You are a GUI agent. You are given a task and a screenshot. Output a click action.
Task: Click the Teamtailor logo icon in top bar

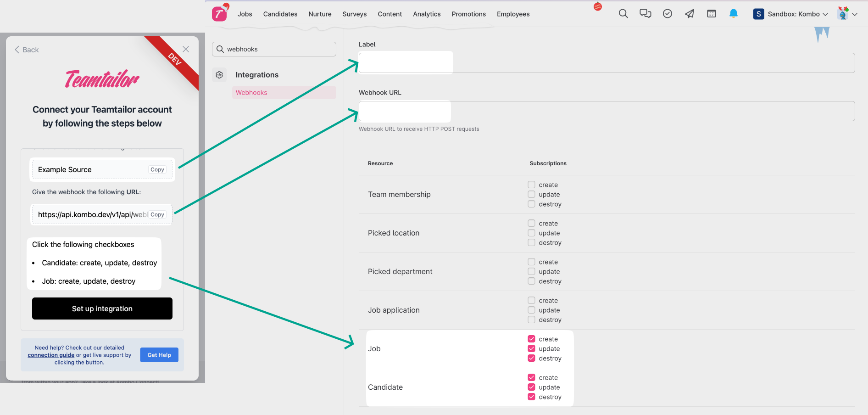[219, 14]
